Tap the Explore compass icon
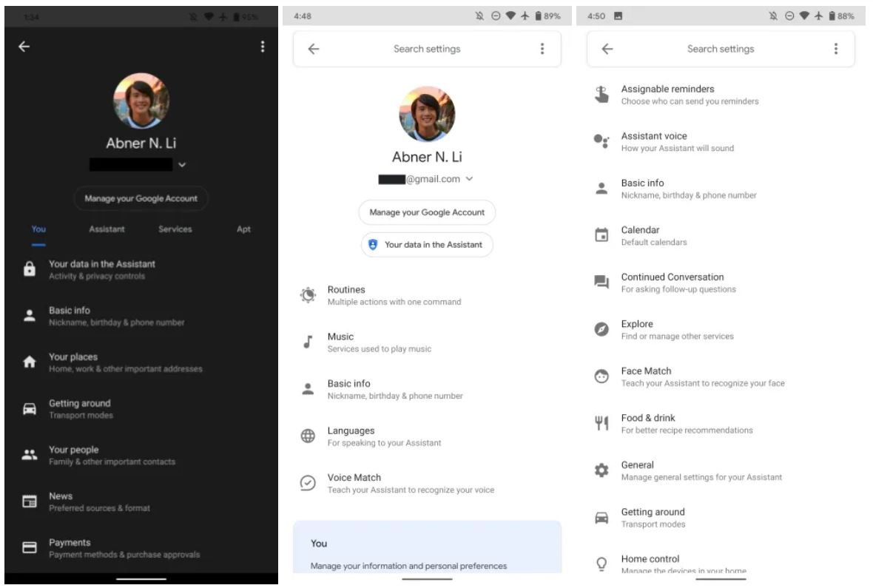Viewport: 873px width, 588px height. [x=601, y=329]
